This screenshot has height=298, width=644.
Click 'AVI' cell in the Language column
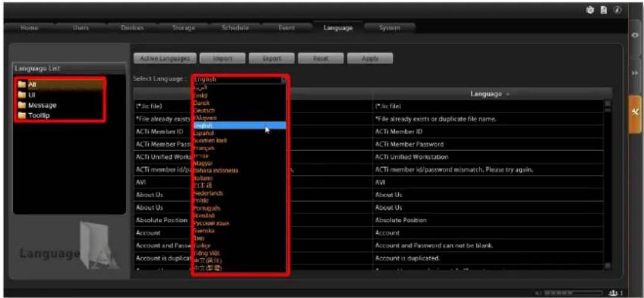coord(488,182)
